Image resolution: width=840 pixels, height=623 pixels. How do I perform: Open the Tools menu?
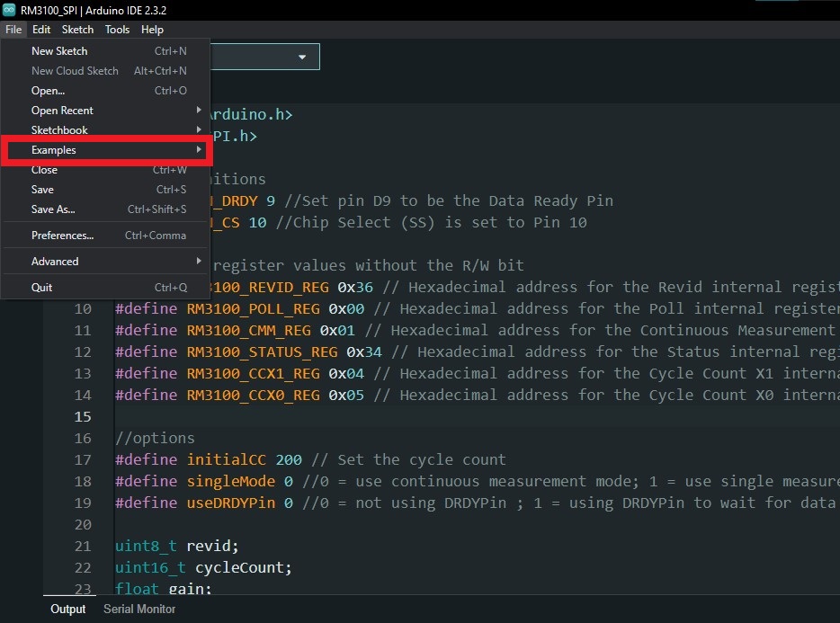tap(117, 30)
